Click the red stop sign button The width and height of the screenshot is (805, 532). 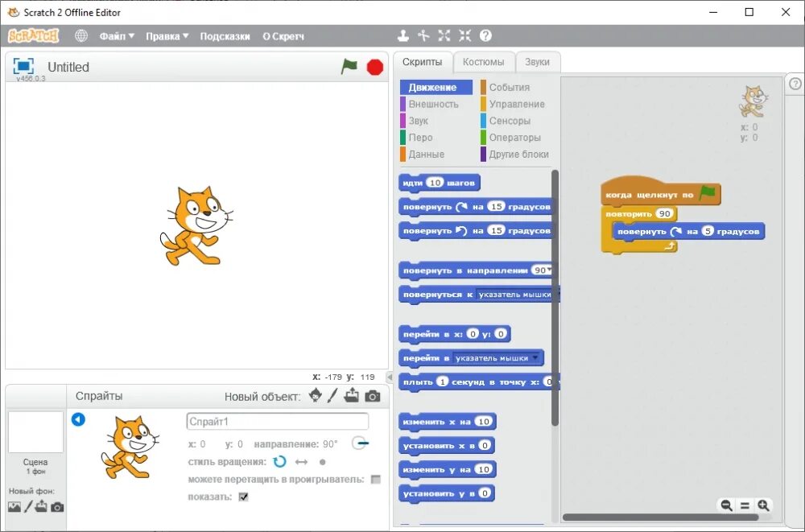point(375,68)
